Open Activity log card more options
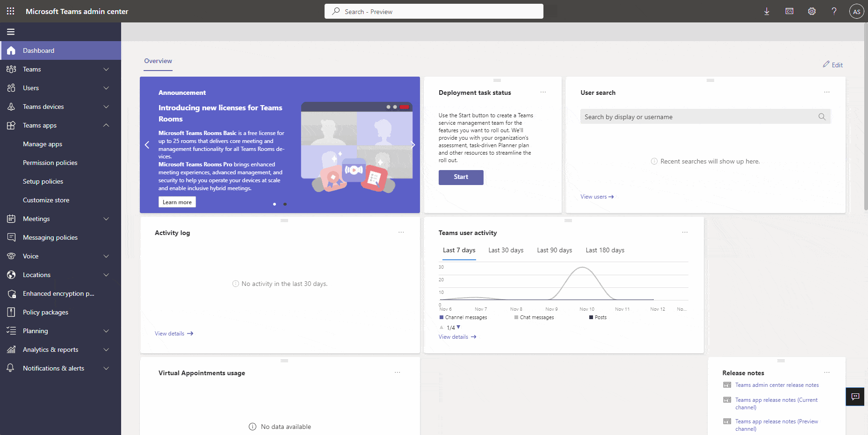 pyautogui.click(x=401, y=232)
